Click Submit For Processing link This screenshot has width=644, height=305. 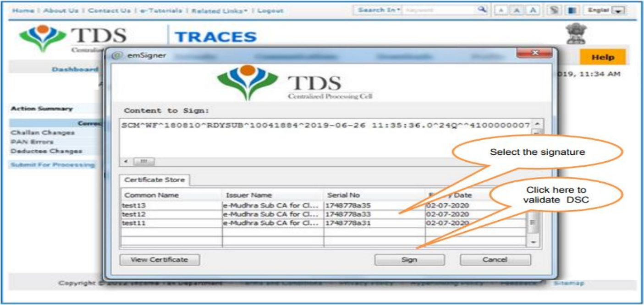pyautogui.click(x=53, y=164)
